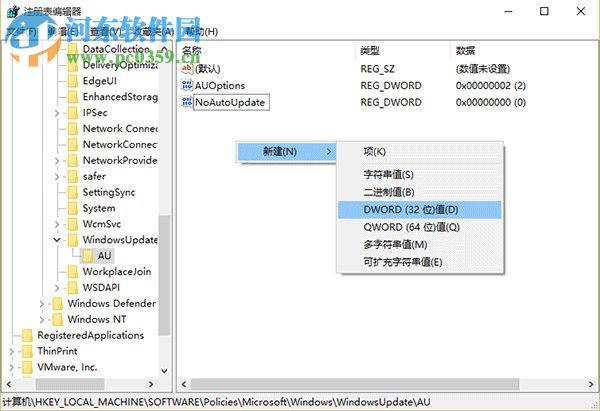Click the System folder icon
This screenshot has height=411, width=600.
click(x=73, y=209)
